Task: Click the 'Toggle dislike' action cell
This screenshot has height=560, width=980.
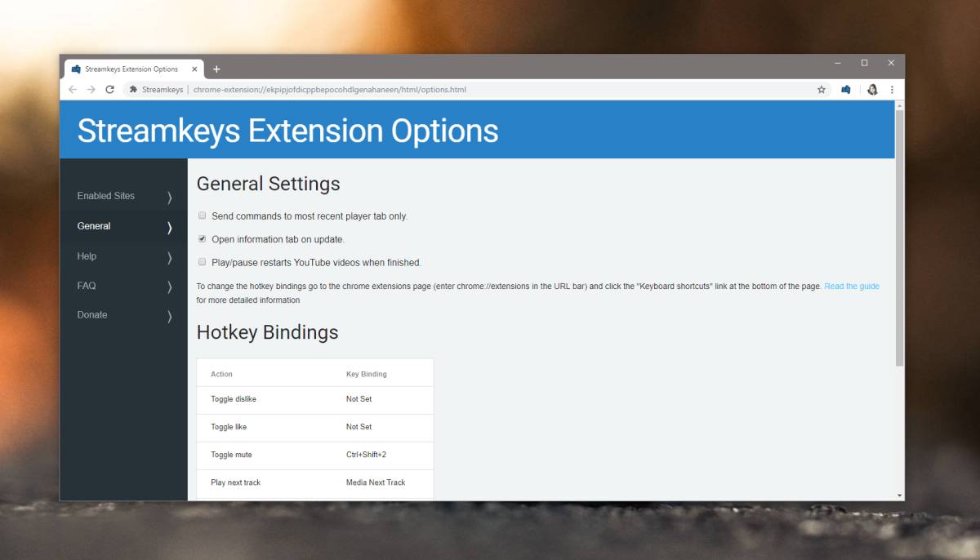Action: point(234,399)
